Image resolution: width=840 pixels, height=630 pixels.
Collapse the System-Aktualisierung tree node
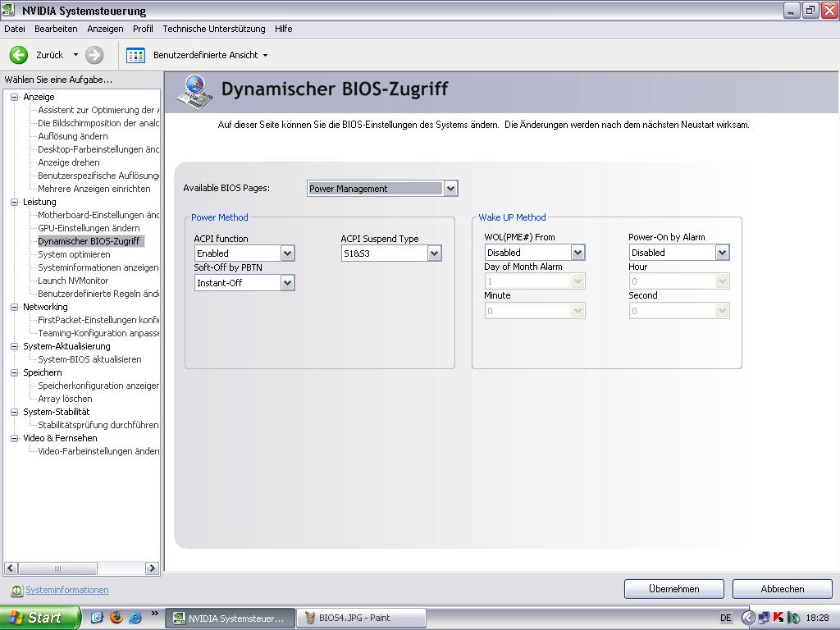point(15,347)
